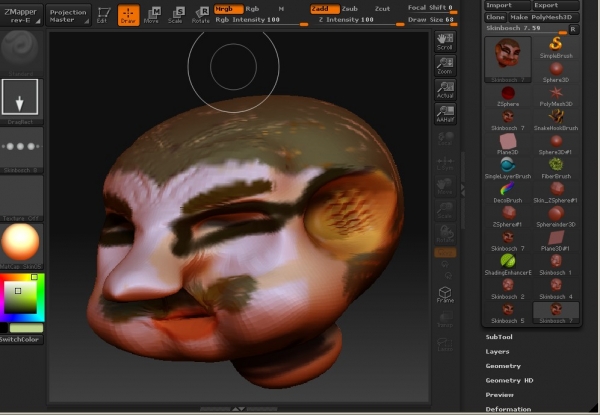Enable M material-only painting

click(281, 9)
